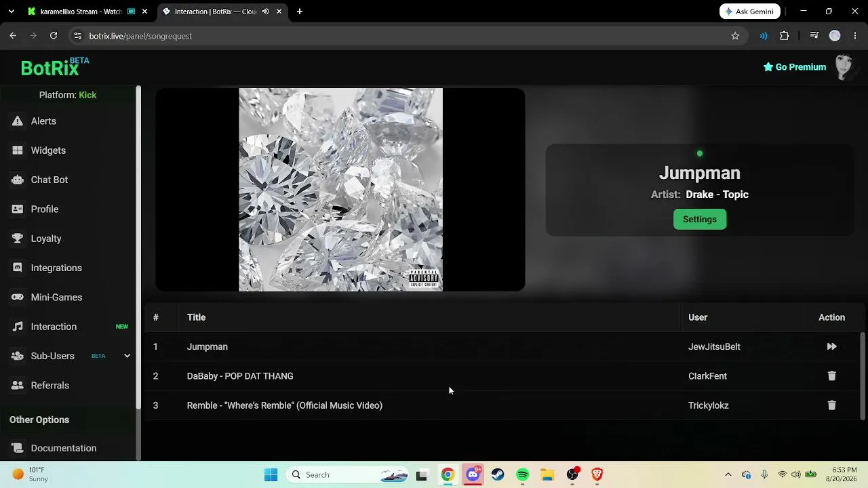Open Discord from the taskbar
The width and height of the screenshot is (868, 488).
[473, 475]
